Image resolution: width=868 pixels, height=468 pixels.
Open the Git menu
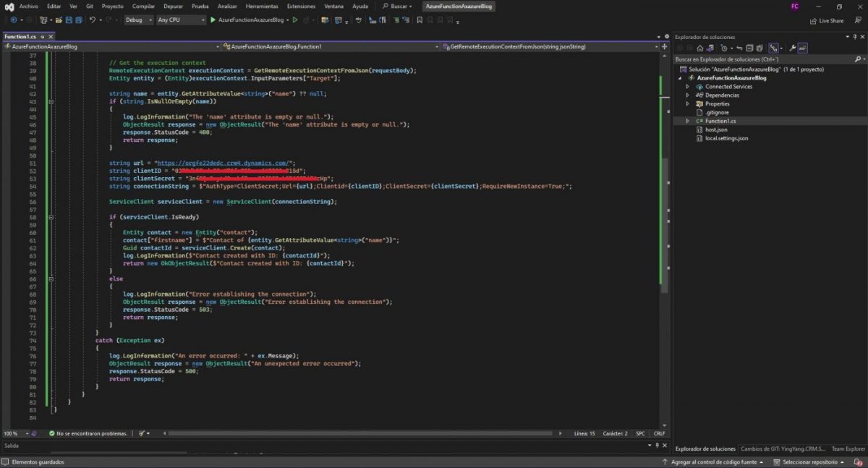click(x=89, y=6)
